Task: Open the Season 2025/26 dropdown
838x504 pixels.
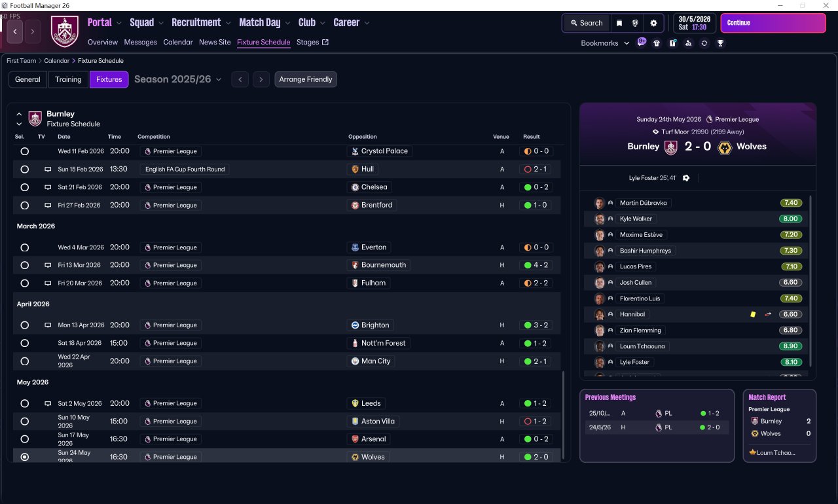Action: 177,79
